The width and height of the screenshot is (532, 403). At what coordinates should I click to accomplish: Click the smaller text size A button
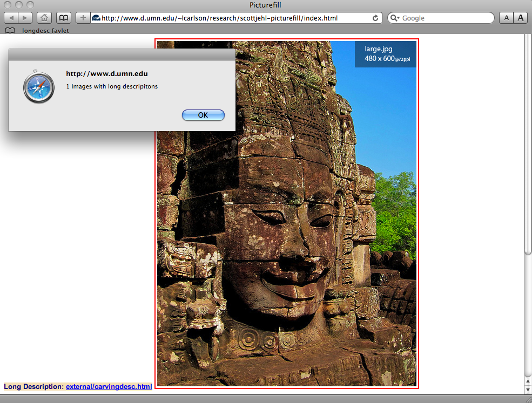506,18
